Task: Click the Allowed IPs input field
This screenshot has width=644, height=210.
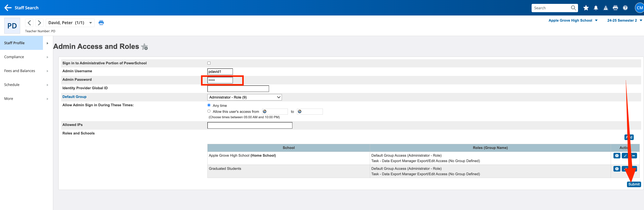Action: tap(250, 125)
